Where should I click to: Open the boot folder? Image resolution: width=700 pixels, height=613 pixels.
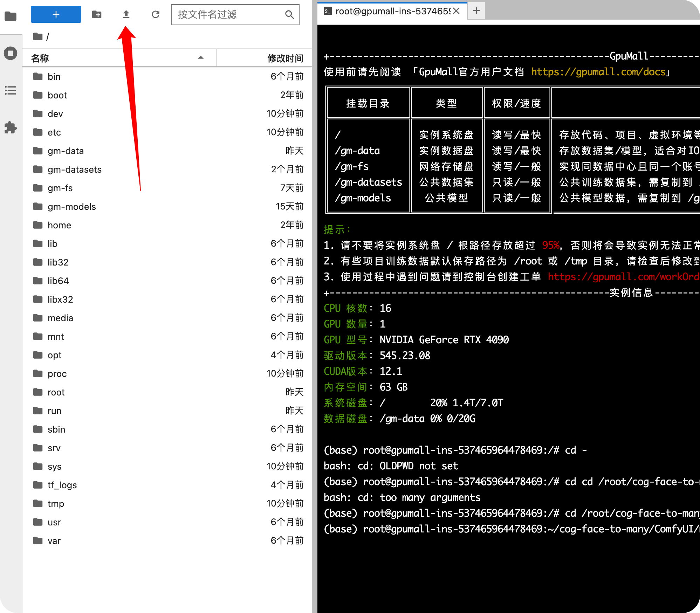167,95
